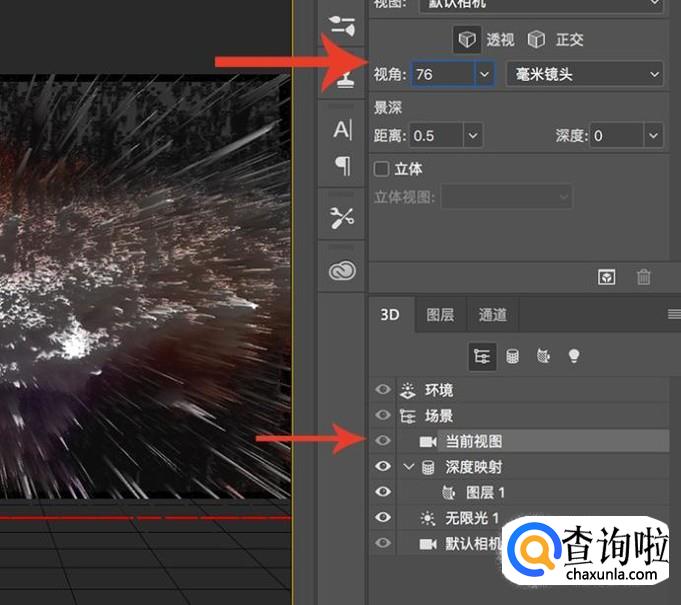The width and height of the screenshot is (681, 605).
Task: Open the Brush Settings panel icon
Action: (342, 25)
